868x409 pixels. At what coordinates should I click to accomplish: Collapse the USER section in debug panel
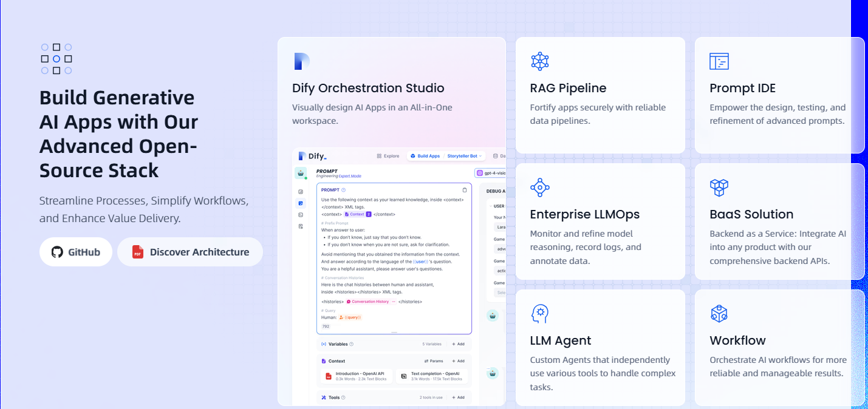point(492,206)
